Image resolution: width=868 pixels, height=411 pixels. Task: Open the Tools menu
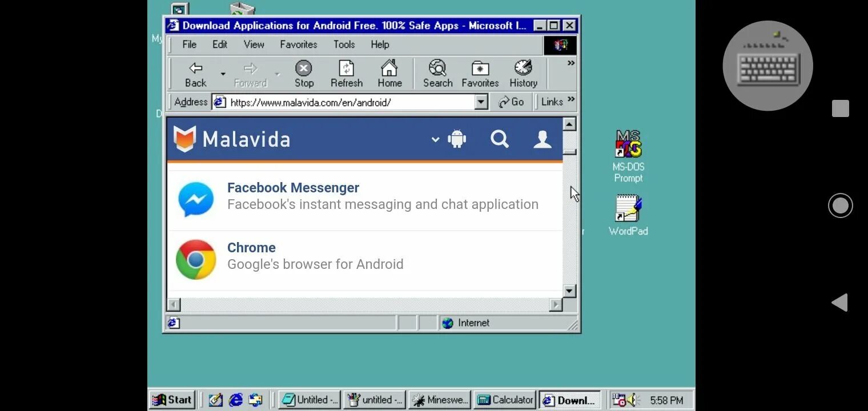coord(344,45)
